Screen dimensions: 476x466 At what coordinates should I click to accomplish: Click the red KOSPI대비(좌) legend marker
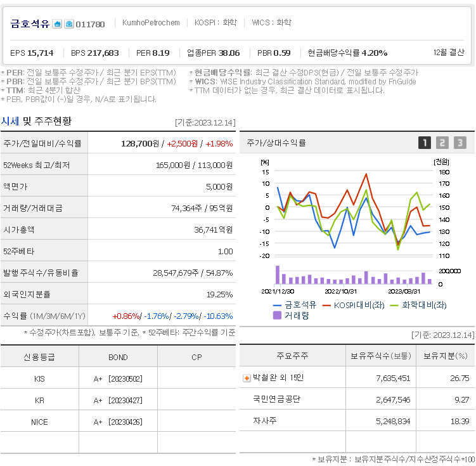[326, 306]
